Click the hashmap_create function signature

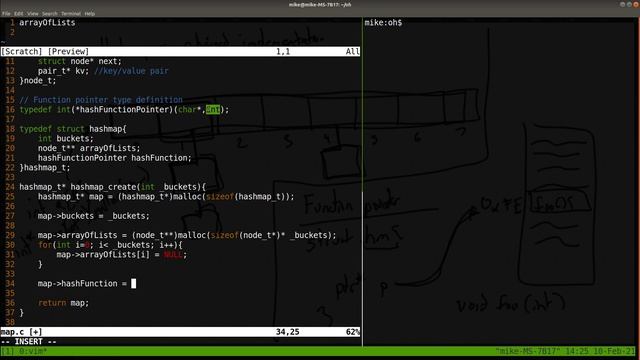[113, 187]
